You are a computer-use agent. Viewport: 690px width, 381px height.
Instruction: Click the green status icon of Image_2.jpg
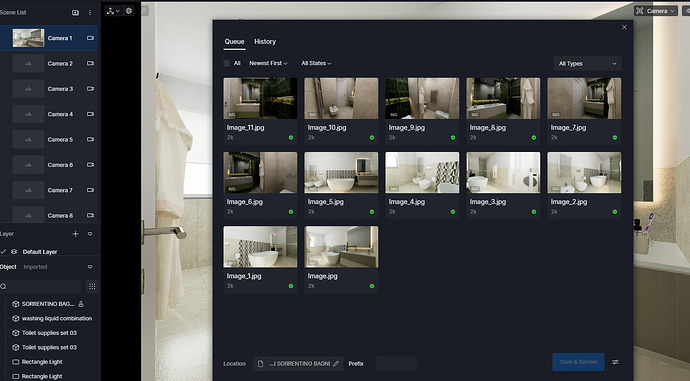coord(615,212)
